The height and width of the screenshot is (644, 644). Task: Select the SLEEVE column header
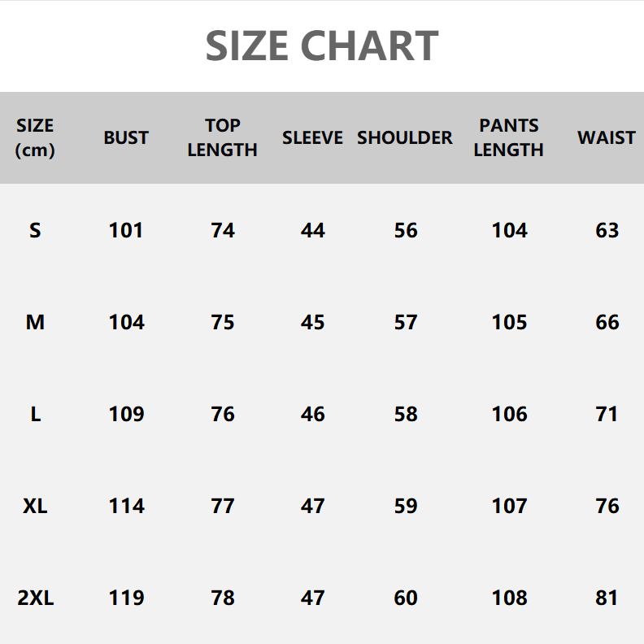click(312, 137)
